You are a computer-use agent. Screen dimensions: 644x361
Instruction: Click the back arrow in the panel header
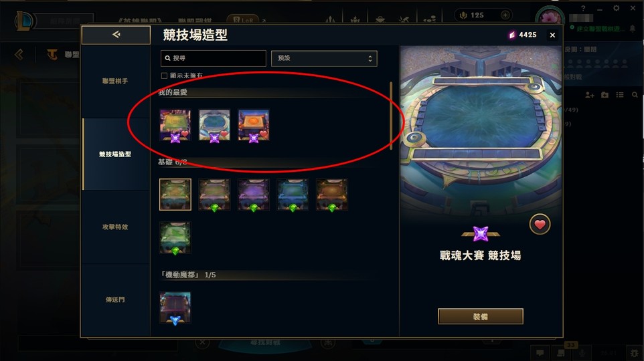pos(116,35)
